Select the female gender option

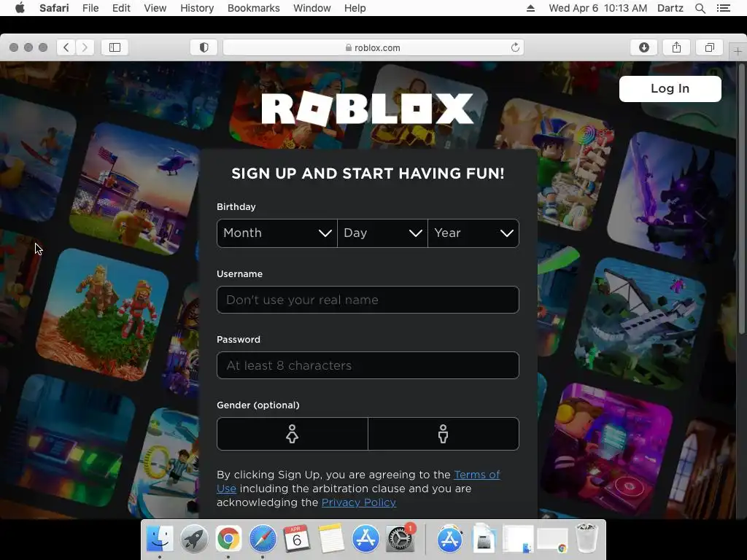(292, 434)
